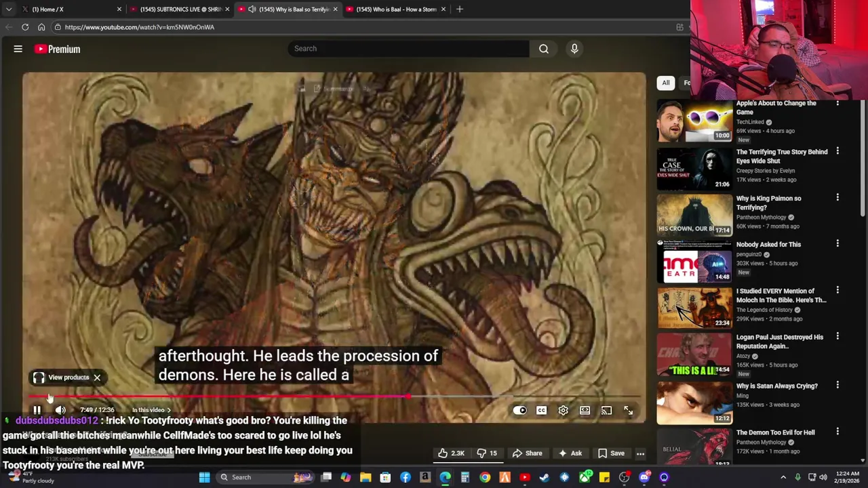Open the YouTube guide hamburger menu
Viewport: 868px width, 488px height.
click(x=18, y=49)
